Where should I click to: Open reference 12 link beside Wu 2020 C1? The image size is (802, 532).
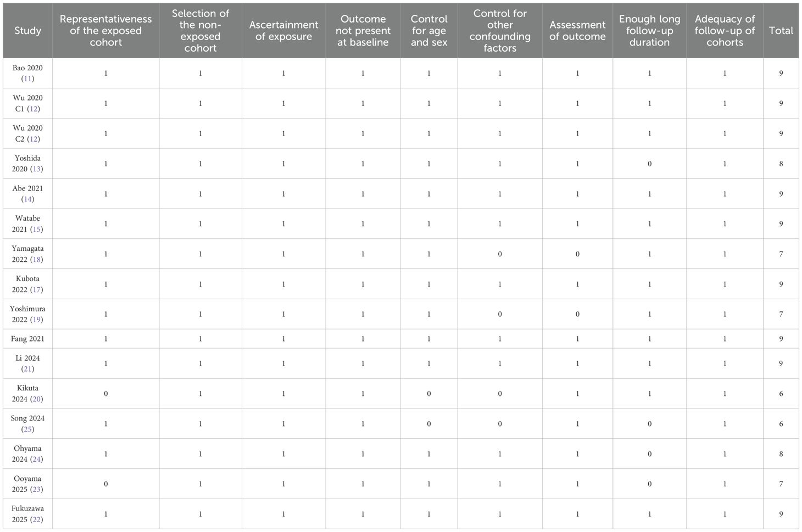pyautogui.click(x=34, y=109)
